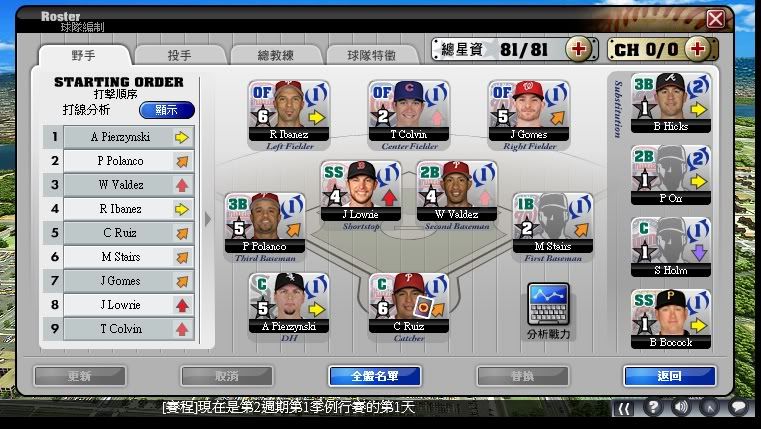Collapse bottom bar with double-chevron icon
Image resolution: width=761 pixels, height=429 pixels.
point(624,409)
